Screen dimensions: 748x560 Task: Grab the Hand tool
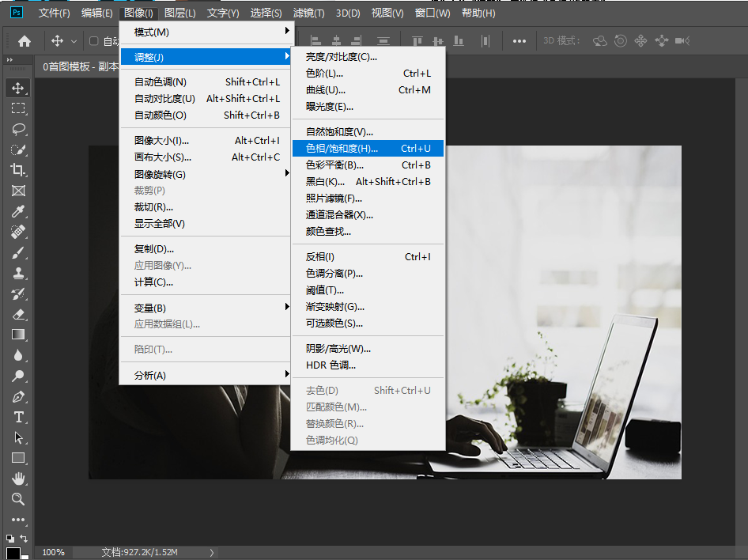click(x=17, y=479)
